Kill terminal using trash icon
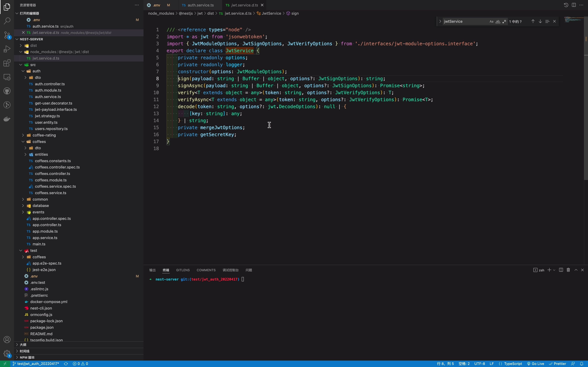Image resolution: width=588 pixels, height=367 pixels. coord(568,270)
